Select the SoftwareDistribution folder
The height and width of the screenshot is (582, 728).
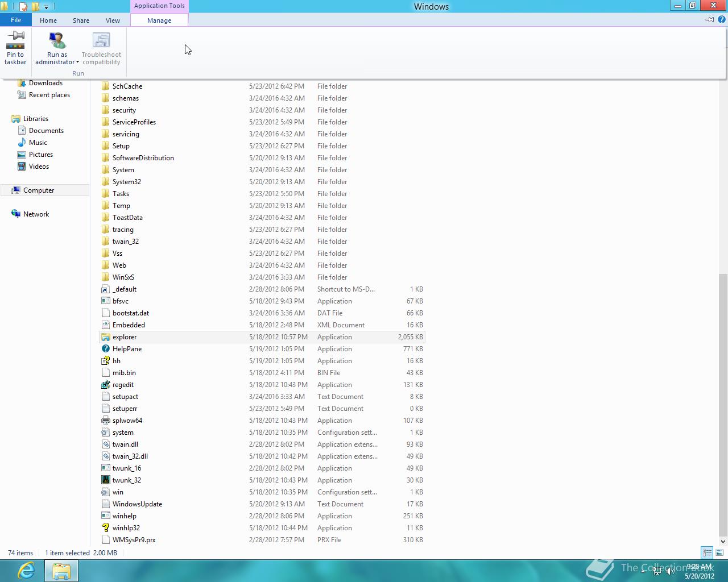tap(262, 158)
